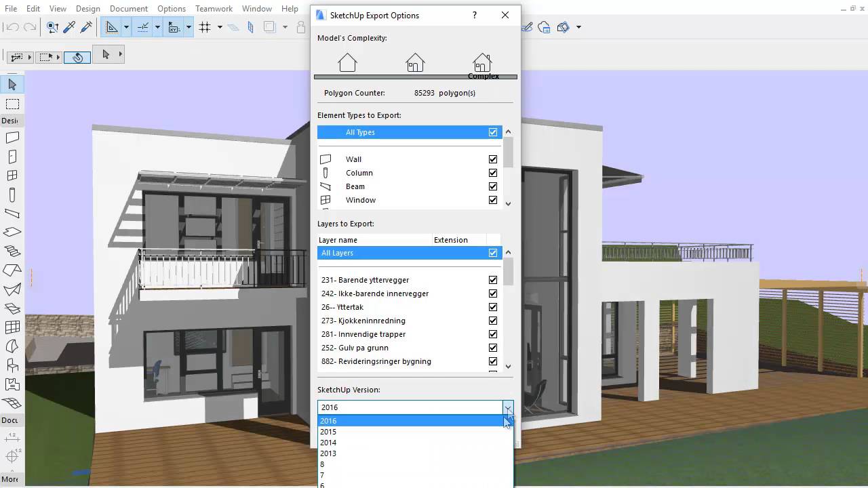
Task: Uncheck layer 273- Kjokkeninnredning
Action: [x=493, y=321]
